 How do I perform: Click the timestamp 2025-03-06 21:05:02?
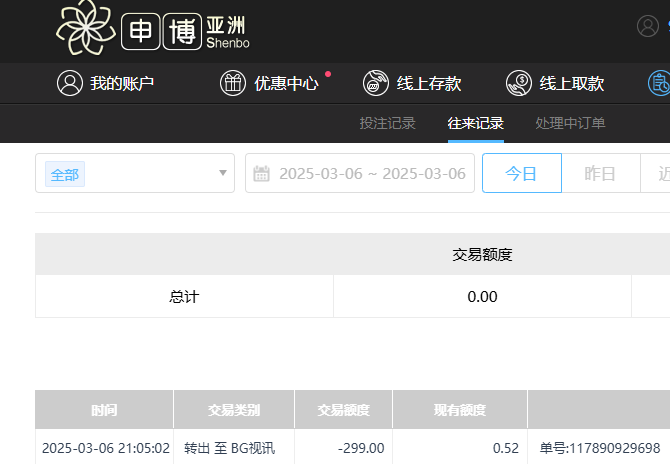pos(106,448)
